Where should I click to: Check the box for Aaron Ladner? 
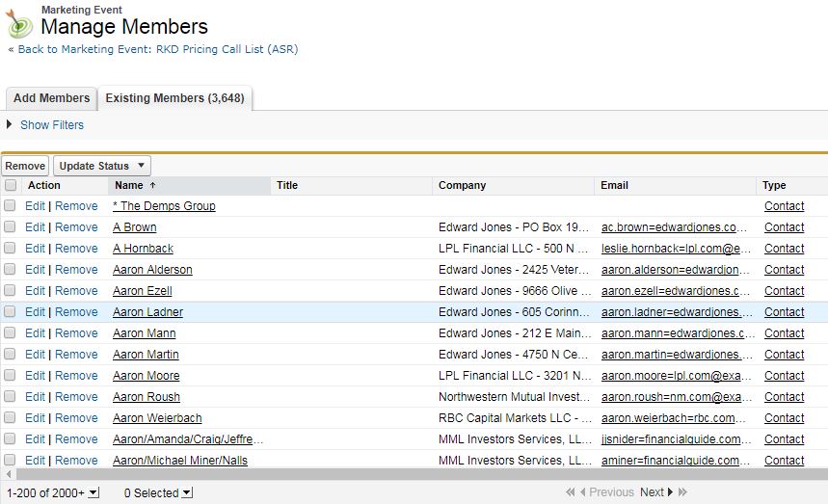[11, 312]
